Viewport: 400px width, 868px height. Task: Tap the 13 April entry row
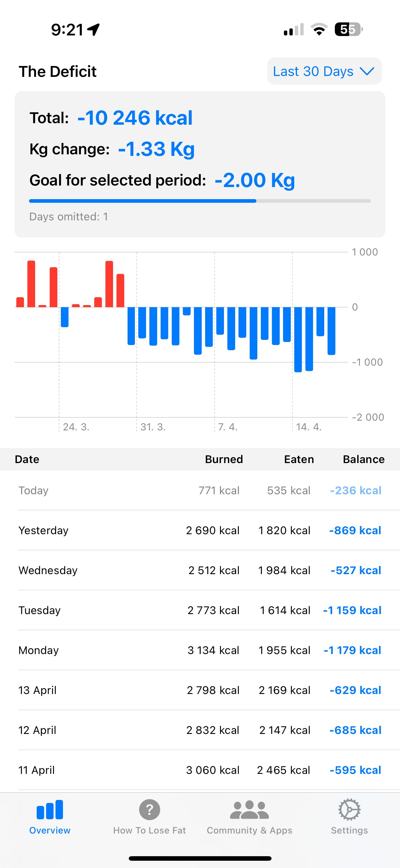click(200, 690)
